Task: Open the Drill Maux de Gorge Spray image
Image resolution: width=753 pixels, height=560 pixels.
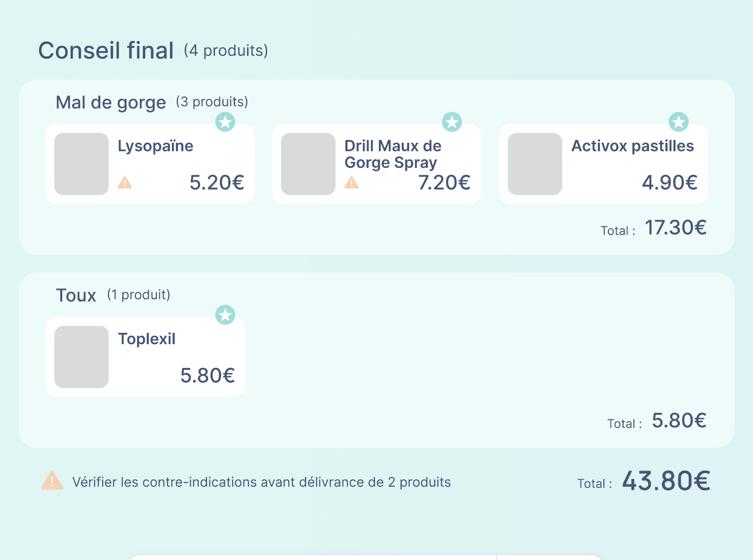Action: pos(308,164)
